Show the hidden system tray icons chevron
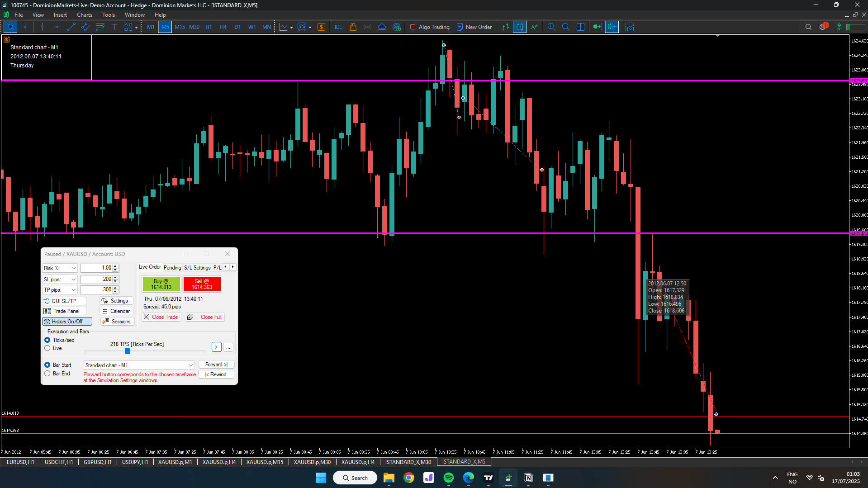The height and width of the screenshot is (488, 868). tap(775, 478)
